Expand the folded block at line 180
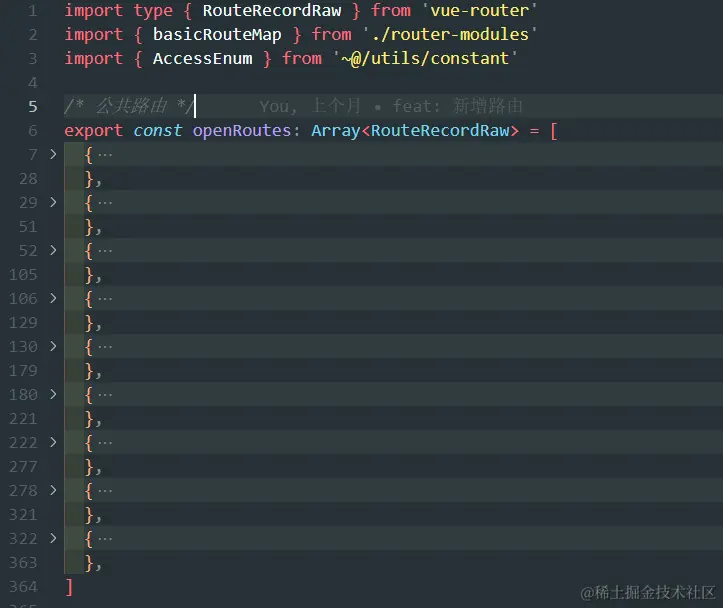 coord(53,394)
